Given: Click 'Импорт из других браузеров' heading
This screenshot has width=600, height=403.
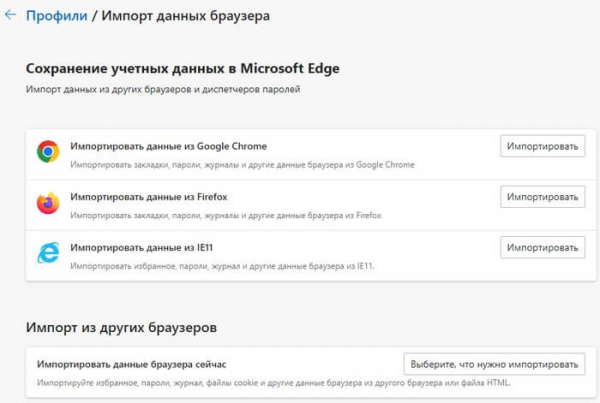Looking at the screenshot, I should [x=121, y=328].
